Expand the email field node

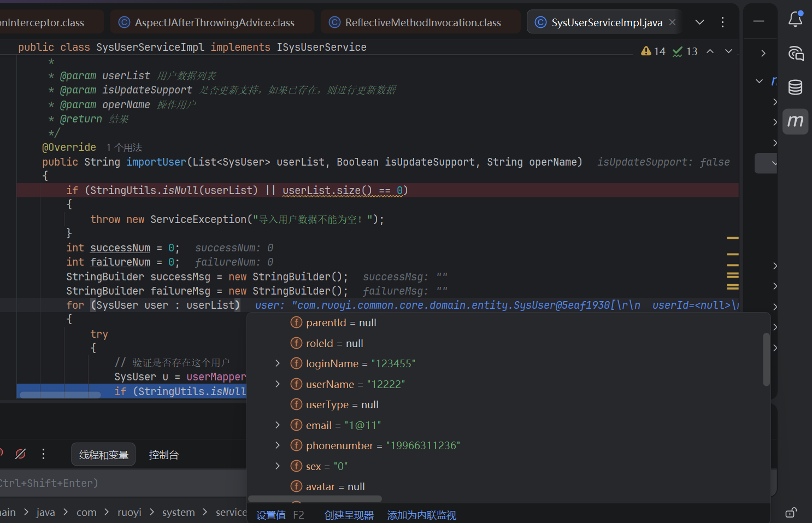pos(278,425)
